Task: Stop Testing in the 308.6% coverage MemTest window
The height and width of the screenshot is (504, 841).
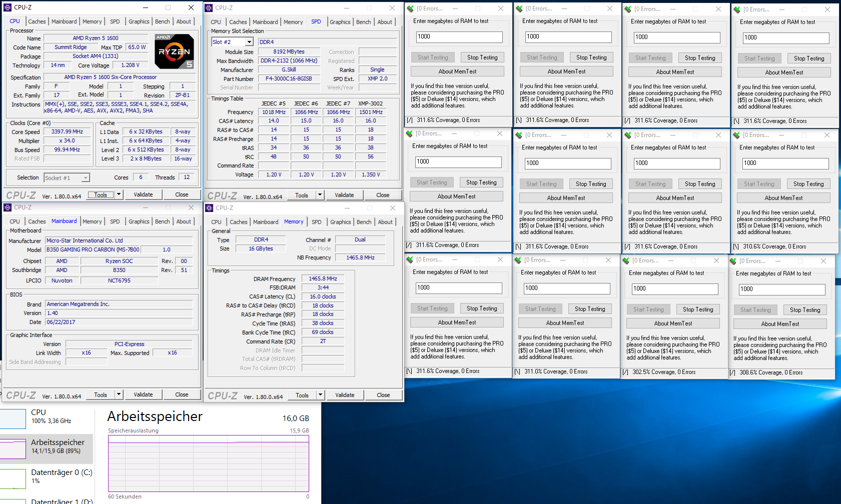Action: point(805,310)
